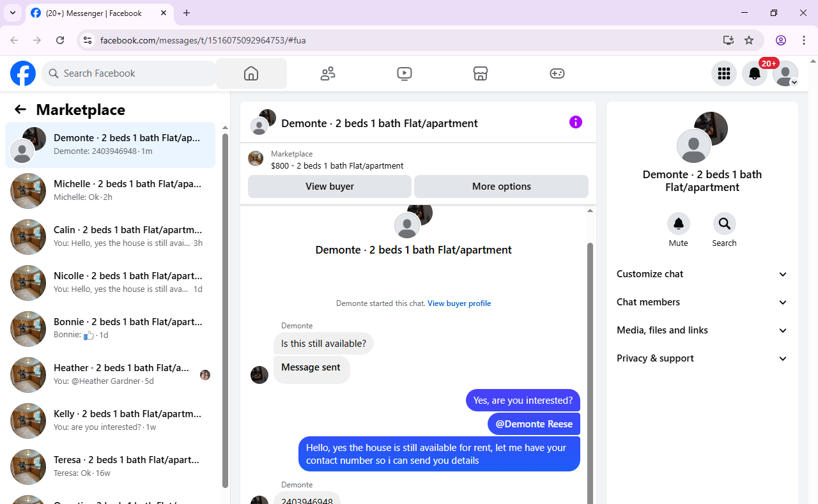
Task: Open Calin's conversation in the list
Action: point(111,237)
